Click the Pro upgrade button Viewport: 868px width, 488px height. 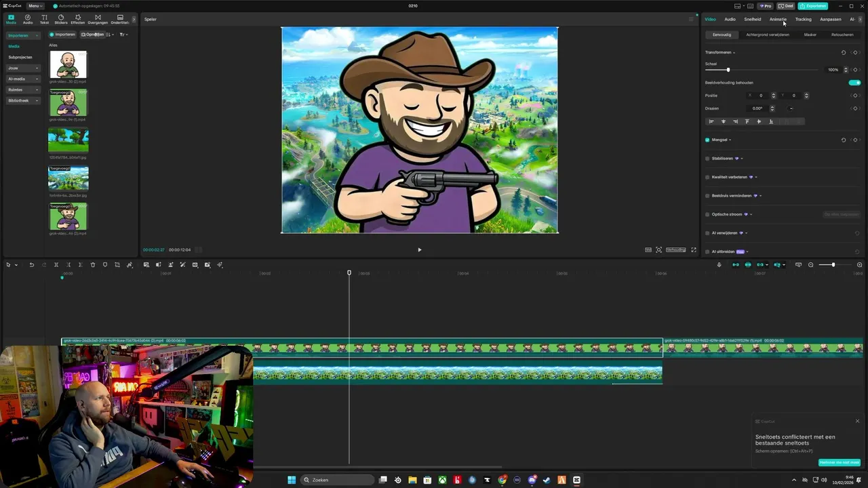766,6
